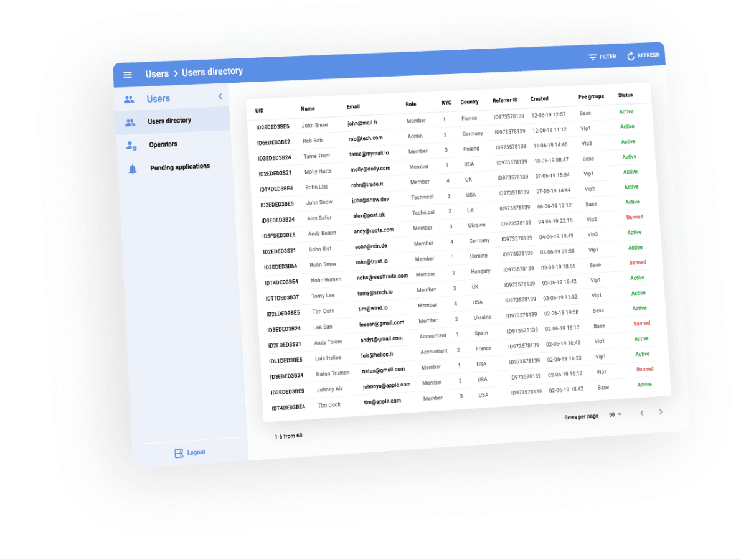Select email johnnya@apple.com
The height and width of the screenshot is (560, 741).
(x=387, y=386)
